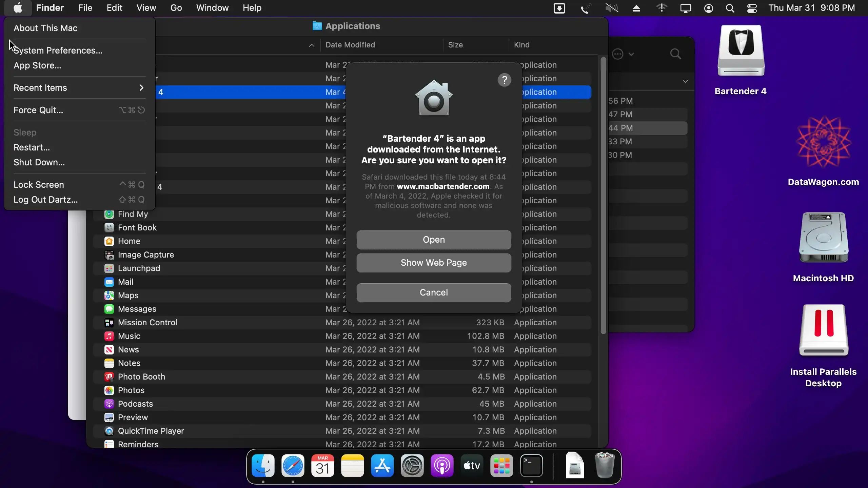Open the Bartender 4 disk on the desktop
Viewport: 868px width, 488px height.
[x=741, y=51]
